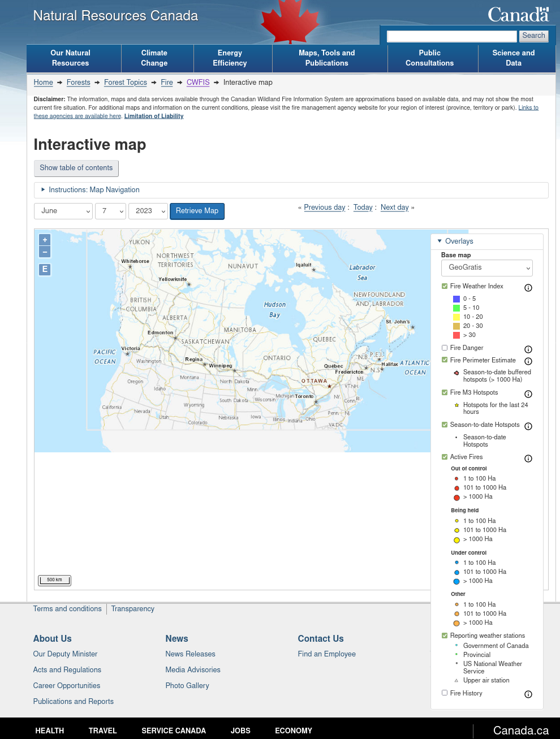Open Home breadcrumb link
Screen dimensions: 560x739
click(44, 83)
